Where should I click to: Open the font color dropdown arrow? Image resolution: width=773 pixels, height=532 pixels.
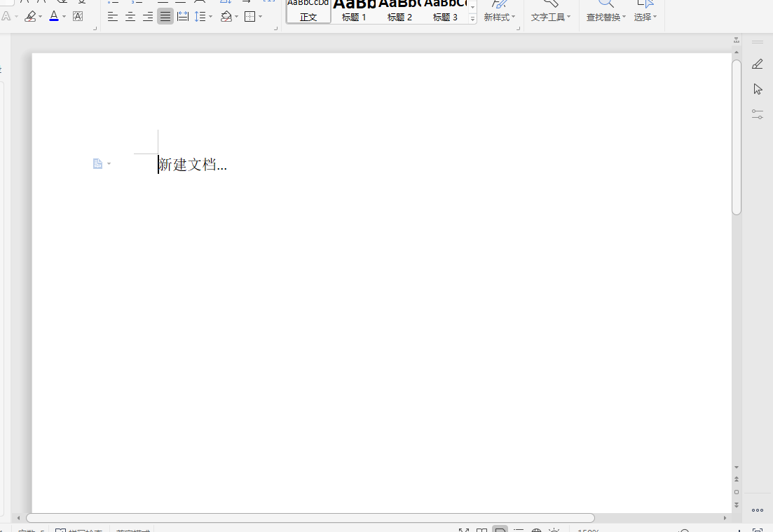click(x=64, y=17)
